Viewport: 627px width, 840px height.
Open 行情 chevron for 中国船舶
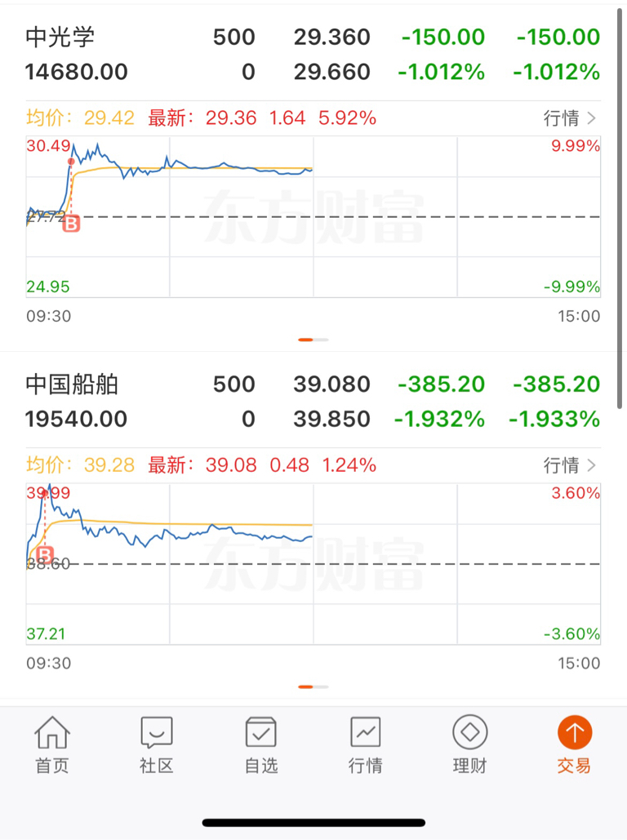[x=570, y=465]
